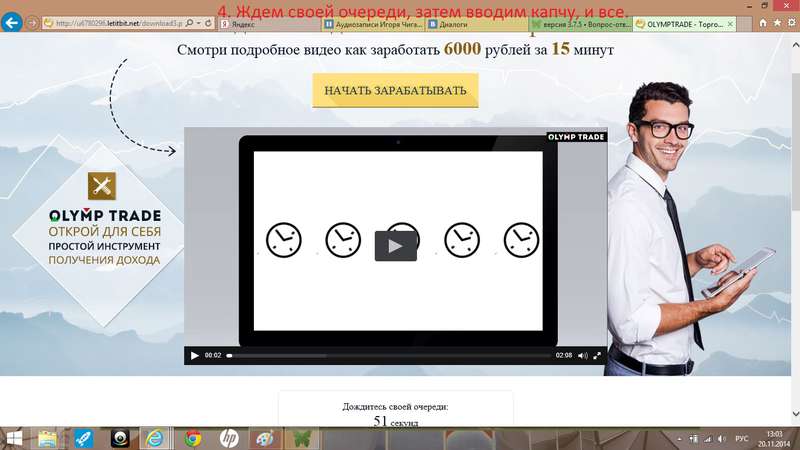Screen dimensions: 800x450
Task: Click the system volume tray icon
Action: pos(721,439)
